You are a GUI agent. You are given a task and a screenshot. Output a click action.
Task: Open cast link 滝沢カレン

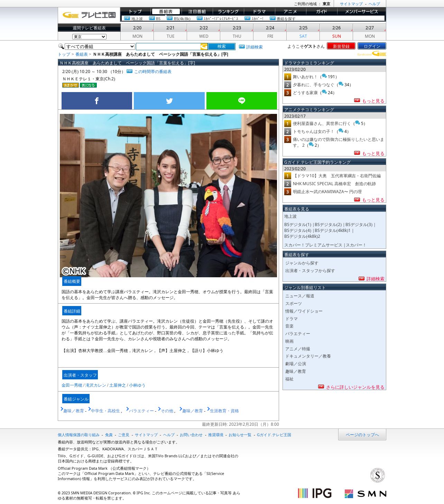[96, 385]
